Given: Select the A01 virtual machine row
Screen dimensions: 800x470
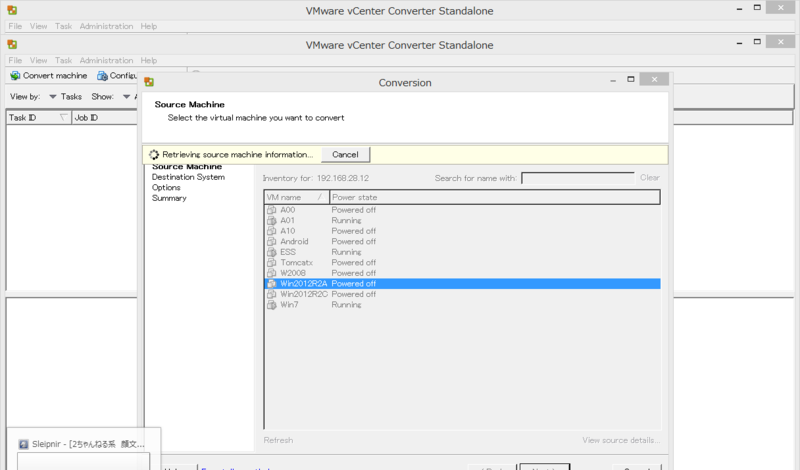Looking at the screenshot, I should [x=462, y=220].
